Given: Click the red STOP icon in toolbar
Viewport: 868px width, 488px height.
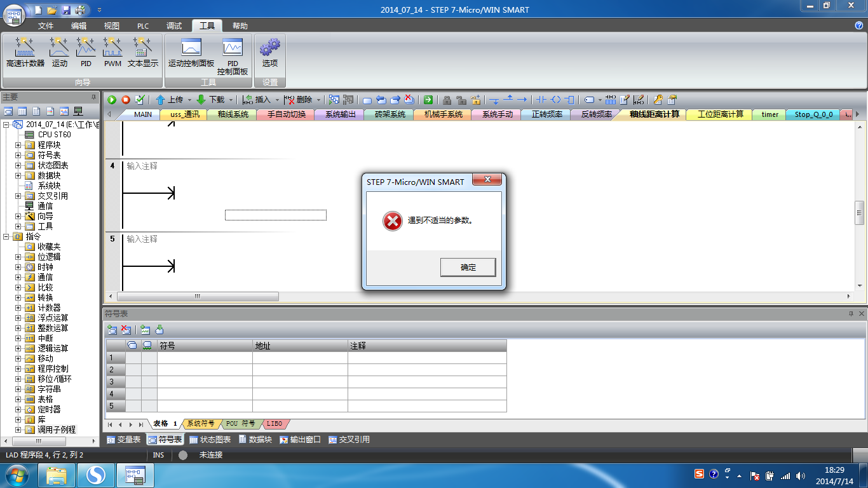Looking at the screenshot, I should (126, 100).
